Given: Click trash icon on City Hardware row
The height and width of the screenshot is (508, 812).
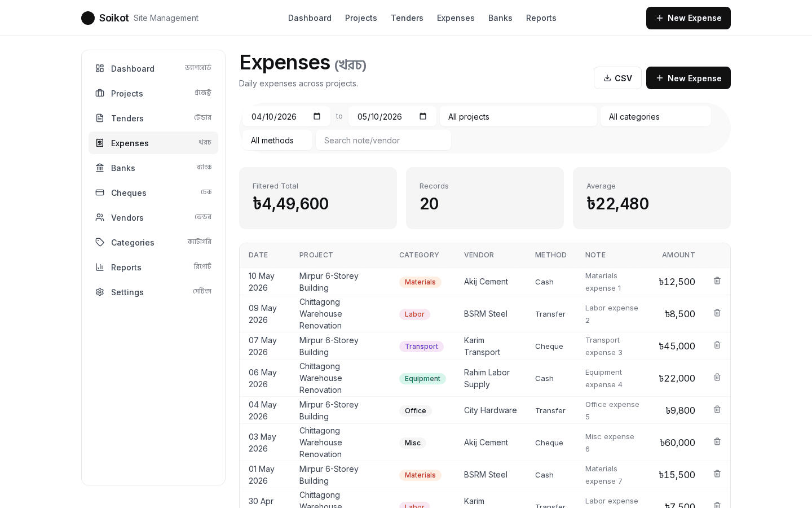Looking at the screenshot, I should pyautogui.click(x=717, y=409).
